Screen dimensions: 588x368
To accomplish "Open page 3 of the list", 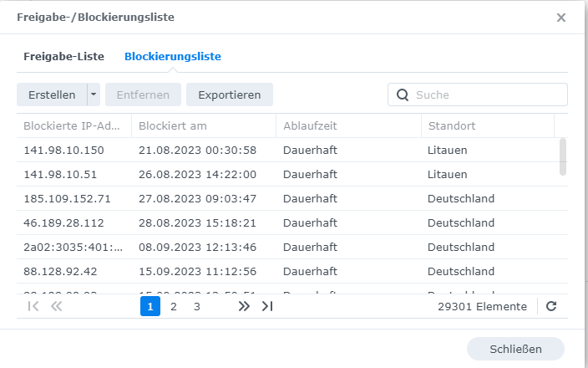I will tap(197, 306).
